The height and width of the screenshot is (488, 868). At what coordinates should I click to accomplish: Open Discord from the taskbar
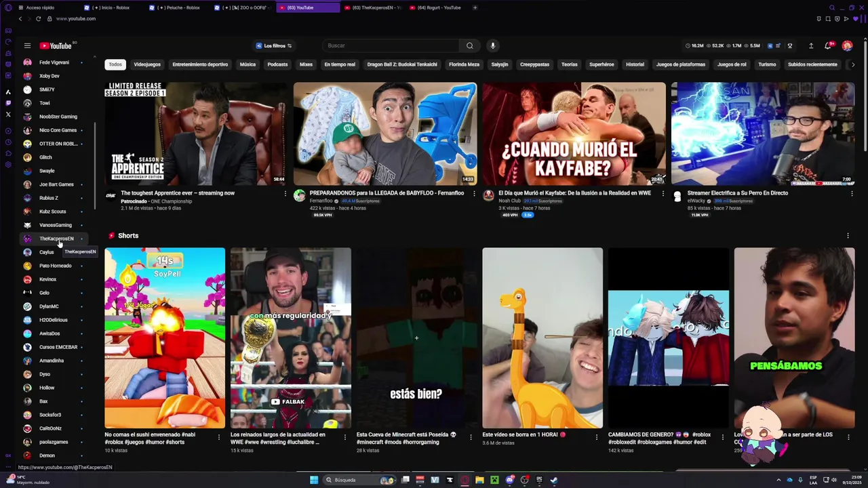point(509,480)
